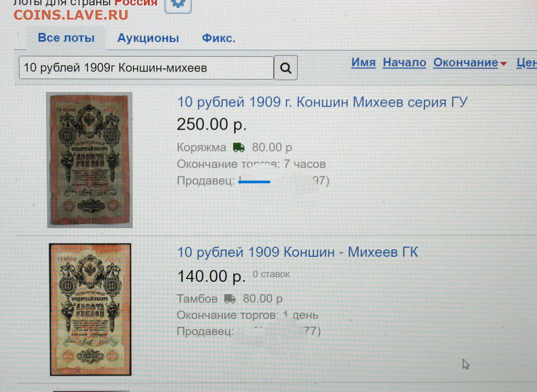537x392 pixels.
Task: Sort lots by Начало
Action: 404,62
